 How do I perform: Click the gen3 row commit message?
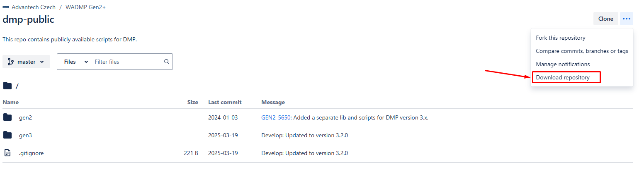pos(304,135)
